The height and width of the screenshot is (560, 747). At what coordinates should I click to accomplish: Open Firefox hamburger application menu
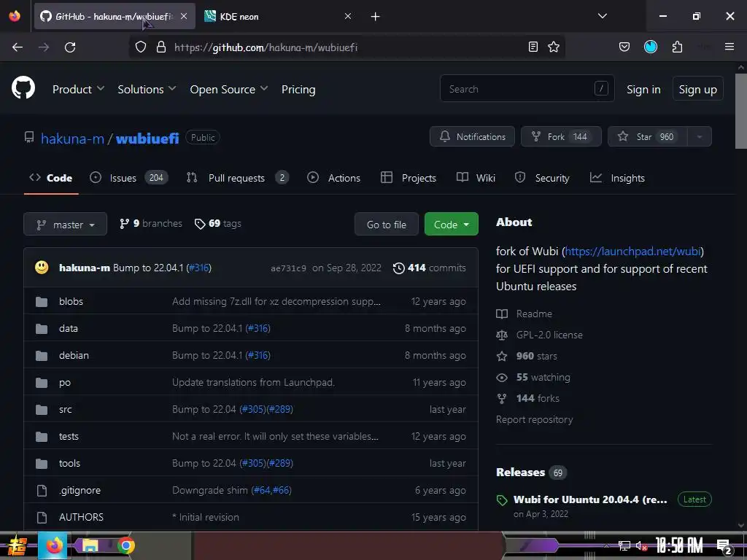tap(729, 47)
